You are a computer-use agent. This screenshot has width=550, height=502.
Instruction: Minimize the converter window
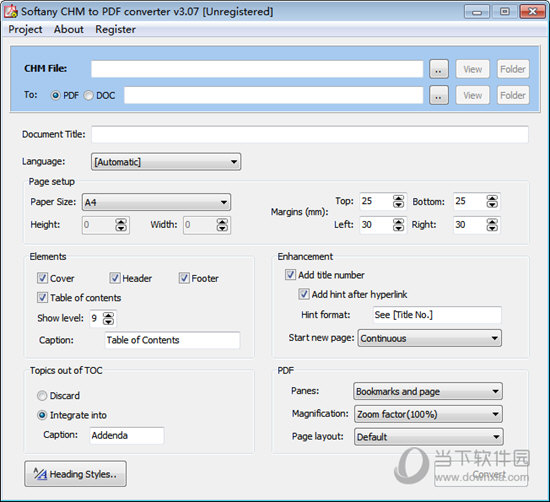click(477, 12)
